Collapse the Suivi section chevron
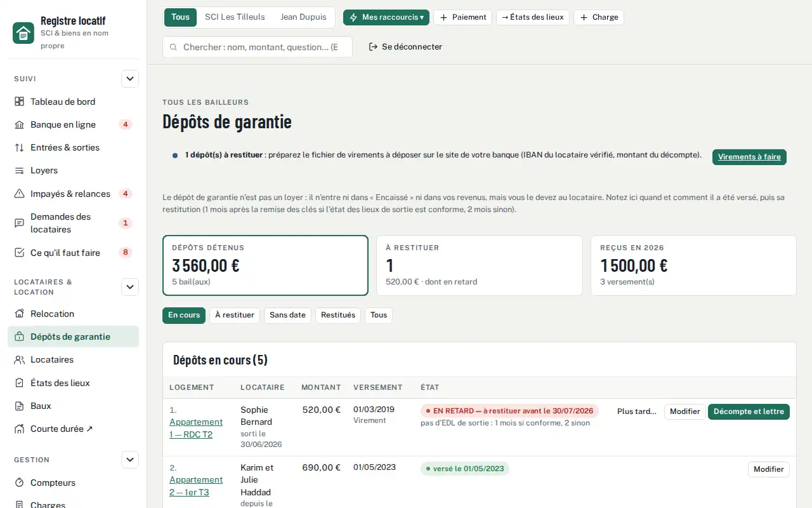This screenshot has width=812, height=508. [x=130, y=79]
